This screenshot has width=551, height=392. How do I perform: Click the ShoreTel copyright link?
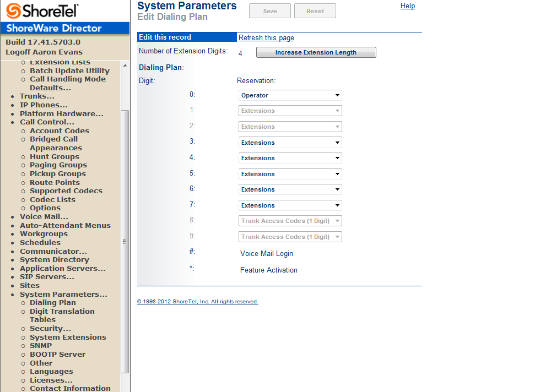(x=197, y=301)
